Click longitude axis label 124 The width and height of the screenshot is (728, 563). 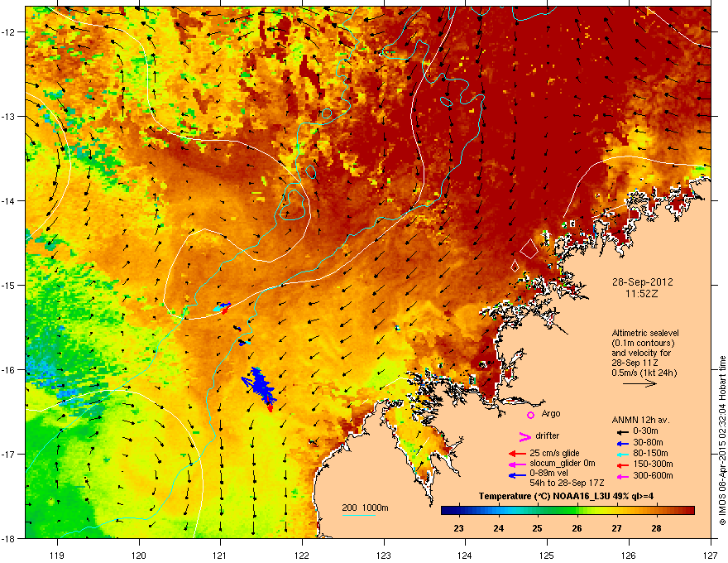465,555
